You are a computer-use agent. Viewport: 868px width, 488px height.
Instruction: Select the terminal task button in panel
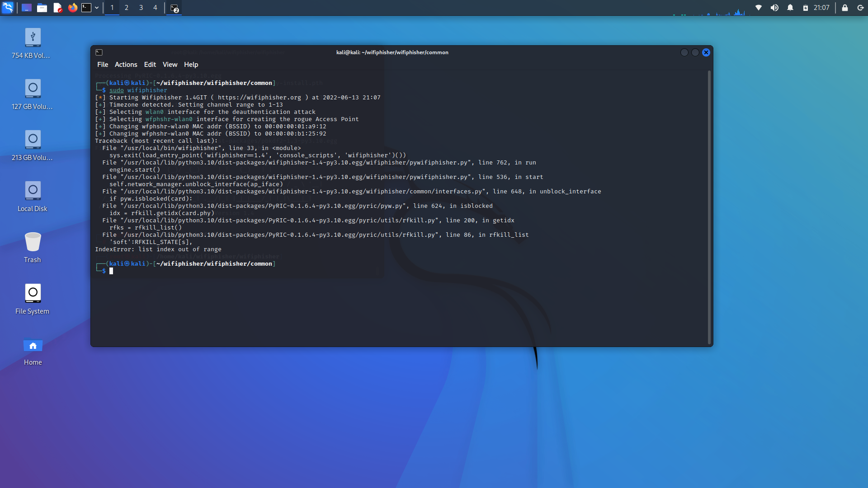tap(175, 8)
